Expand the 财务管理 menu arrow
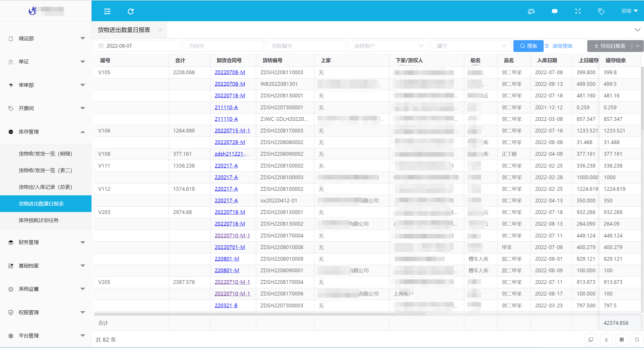644x348 pixels. [82, 242]
